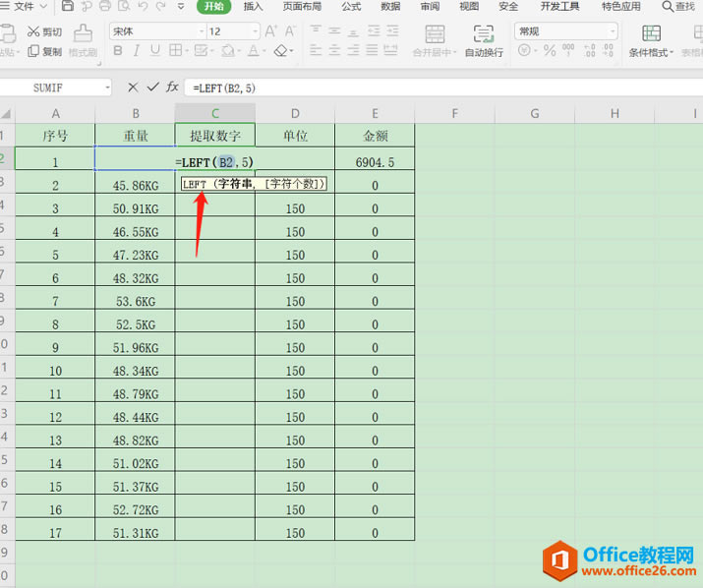Toggle Italic formatting (I)
Screen dimensions: 703x588
pos(137,51)
